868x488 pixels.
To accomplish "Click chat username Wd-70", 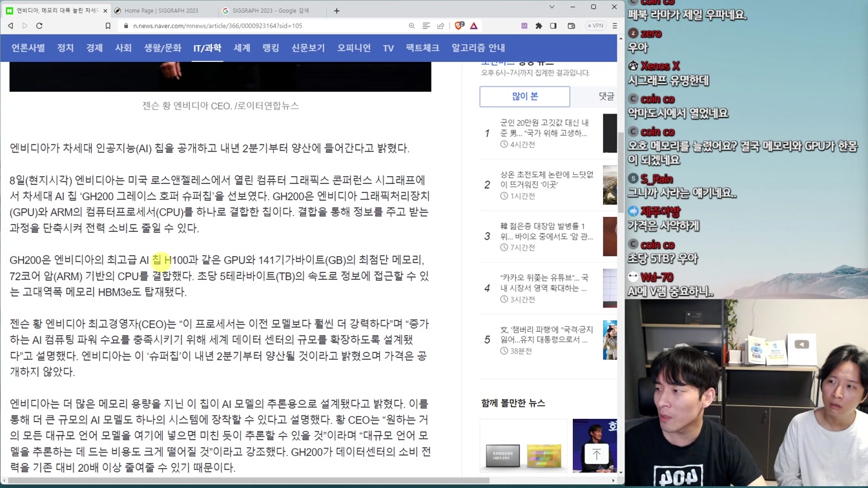I will pyautogui.click(x=657, y=277).
